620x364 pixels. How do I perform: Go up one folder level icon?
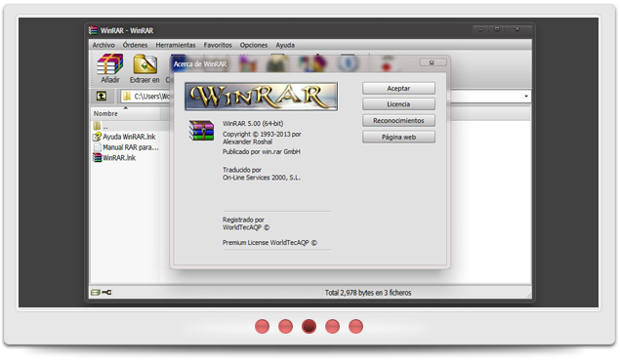[x=102, y=96]
